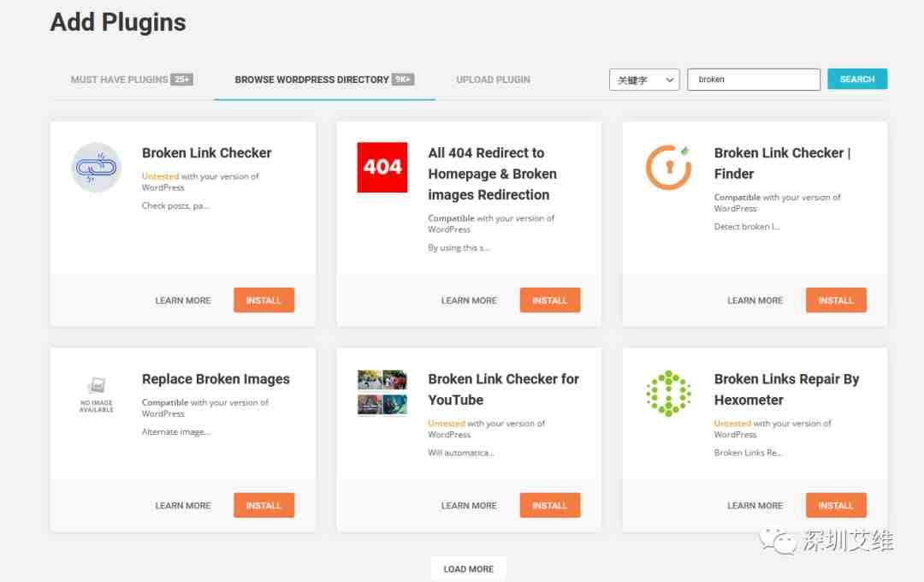
Task: Click the 25+ badge on Must Have Plugins
Action: (x=181, y=79)
